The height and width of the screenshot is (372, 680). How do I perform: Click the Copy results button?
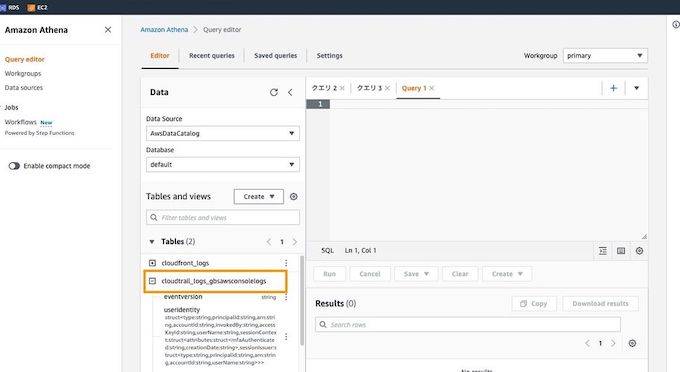tap(534, 303)
